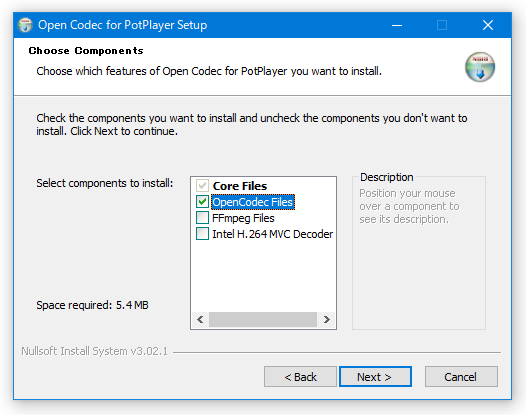
Task: Select Intel H.264 MVC Decoder label
Action: point(272,234)
